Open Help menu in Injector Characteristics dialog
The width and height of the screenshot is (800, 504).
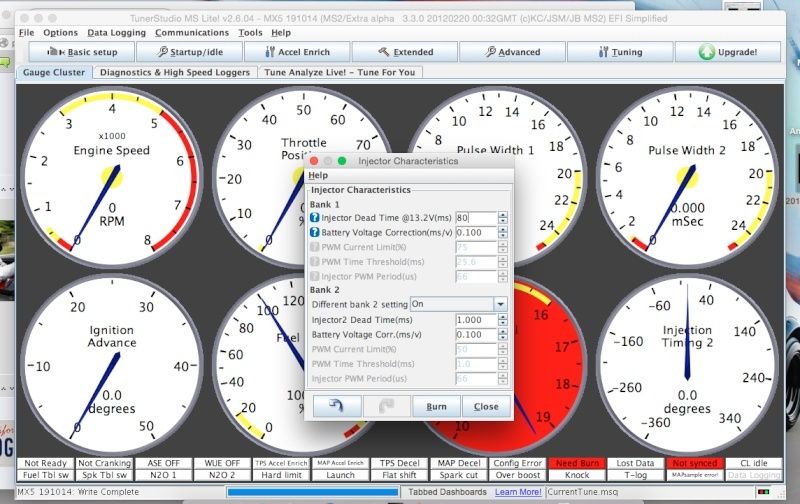click(318, 175)
